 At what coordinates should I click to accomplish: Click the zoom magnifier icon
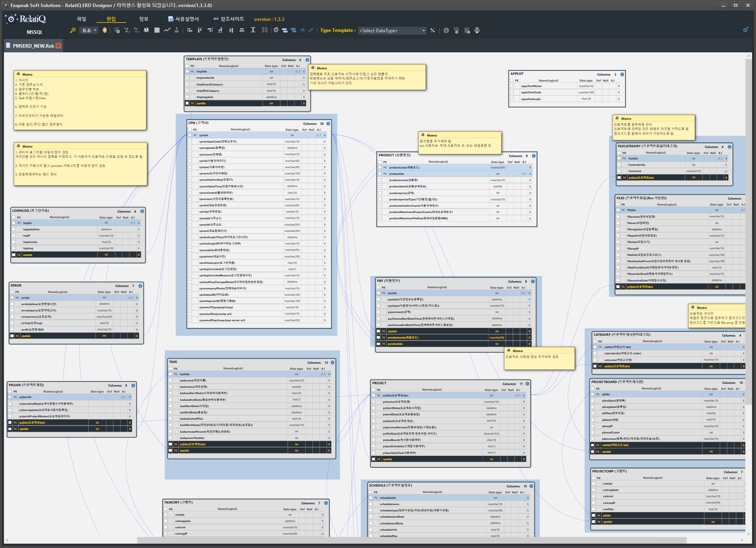point(73,30)
